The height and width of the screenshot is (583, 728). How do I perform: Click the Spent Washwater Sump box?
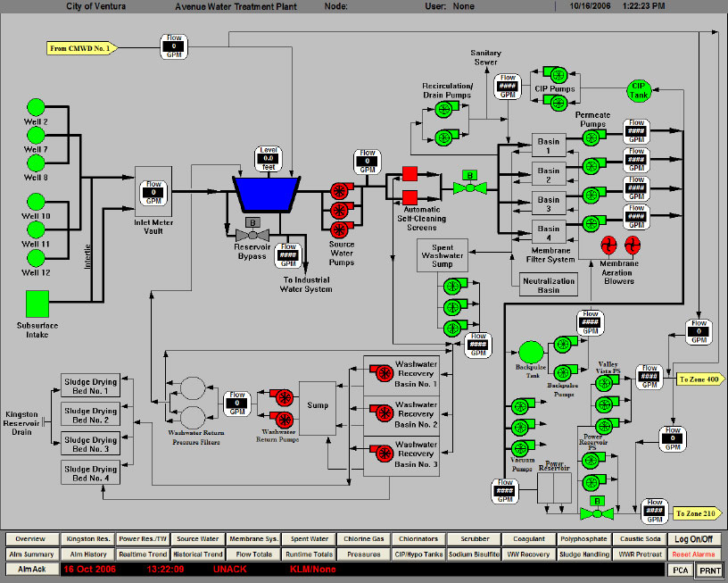[442, 255]
